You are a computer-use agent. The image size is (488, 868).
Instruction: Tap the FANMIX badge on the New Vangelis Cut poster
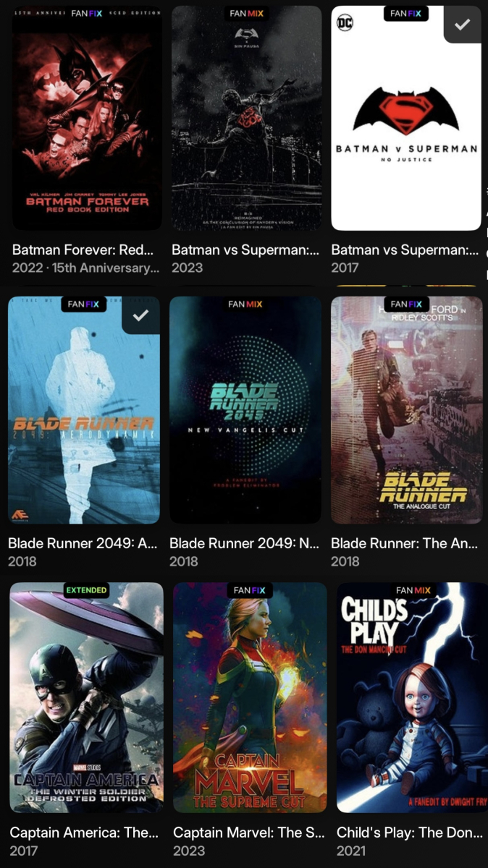point(245,304)
